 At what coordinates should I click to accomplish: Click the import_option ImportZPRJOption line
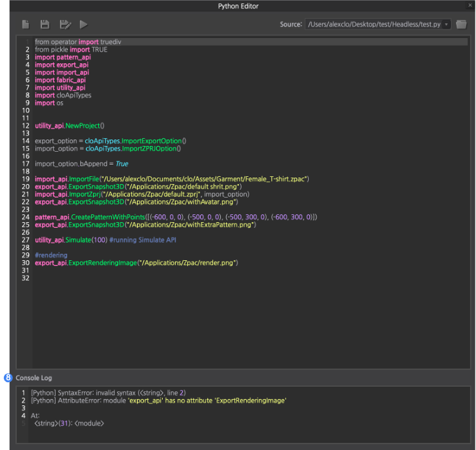(x=108, y=148)
